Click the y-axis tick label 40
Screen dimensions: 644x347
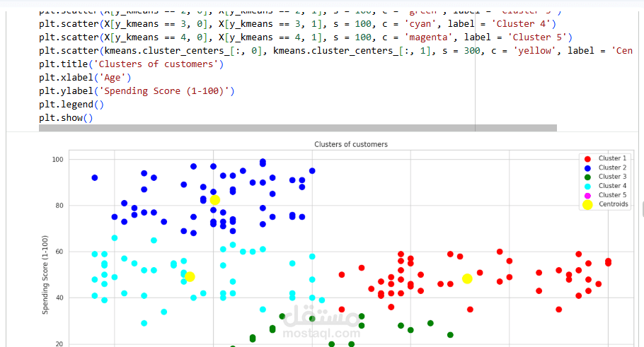tap(59, 298)
